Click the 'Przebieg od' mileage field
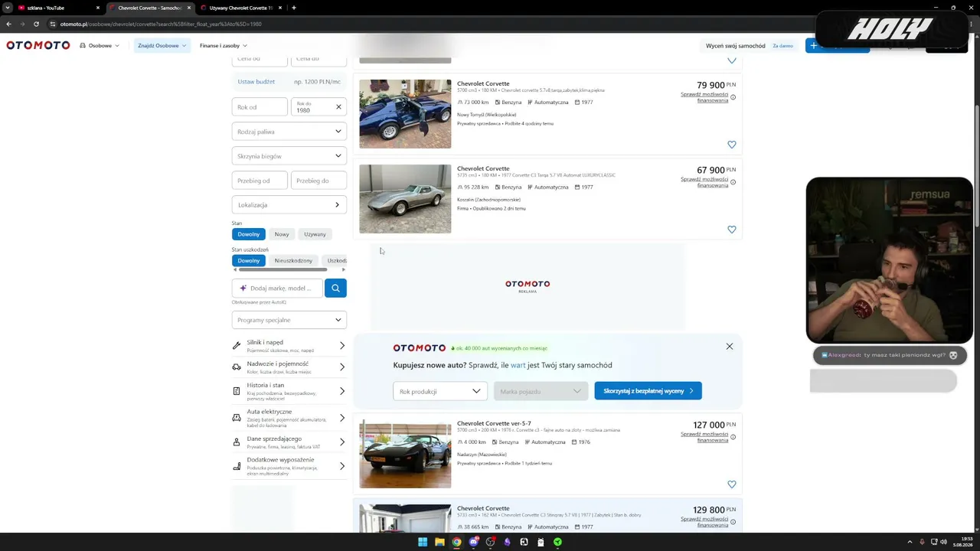This screenshot has height=551, width=980. [260, 181]
